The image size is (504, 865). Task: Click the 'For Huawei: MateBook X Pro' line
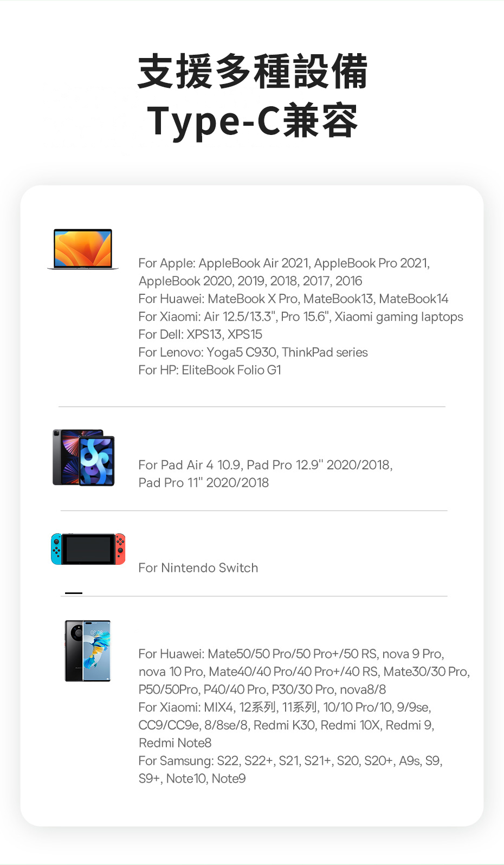click(293, 299)
